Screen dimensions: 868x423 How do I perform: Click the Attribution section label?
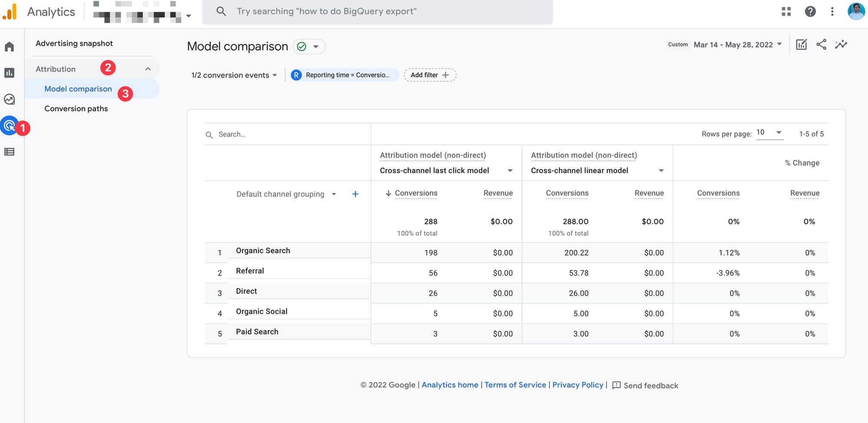point(56,69)
